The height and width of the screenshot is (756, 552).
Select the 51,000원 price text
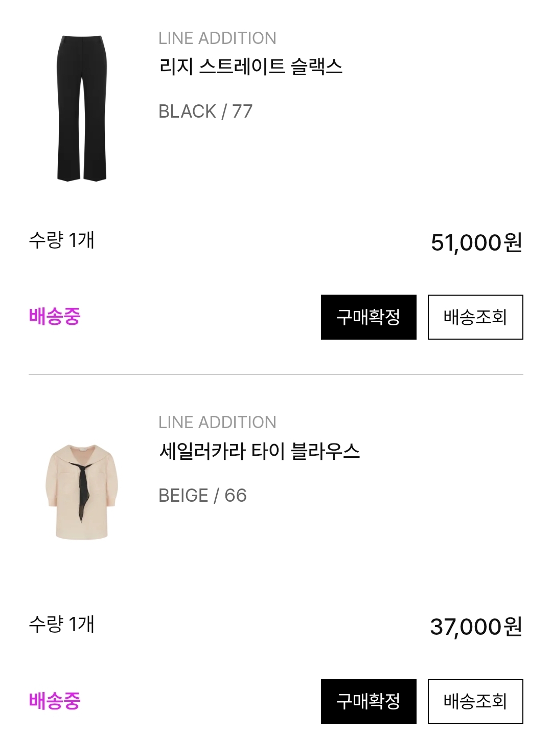click(476, 243)
